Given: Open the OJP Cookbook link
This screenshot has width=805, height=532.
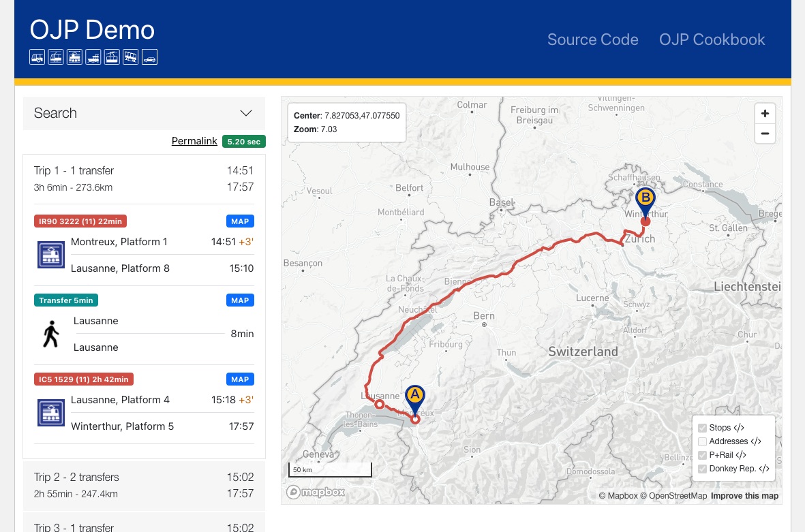Looking at the screenshot, I should [712, 40].
